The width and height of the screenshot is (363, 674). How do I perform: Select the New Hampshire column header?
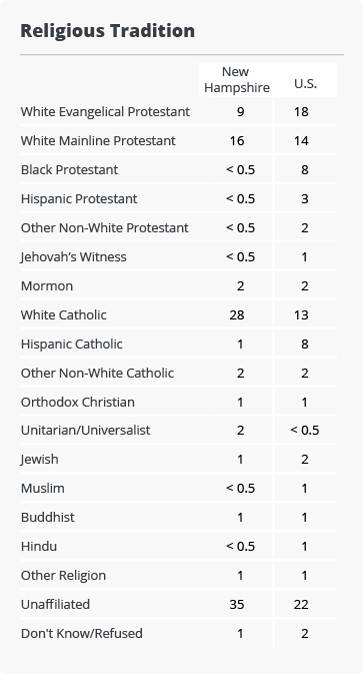point(237,80)
